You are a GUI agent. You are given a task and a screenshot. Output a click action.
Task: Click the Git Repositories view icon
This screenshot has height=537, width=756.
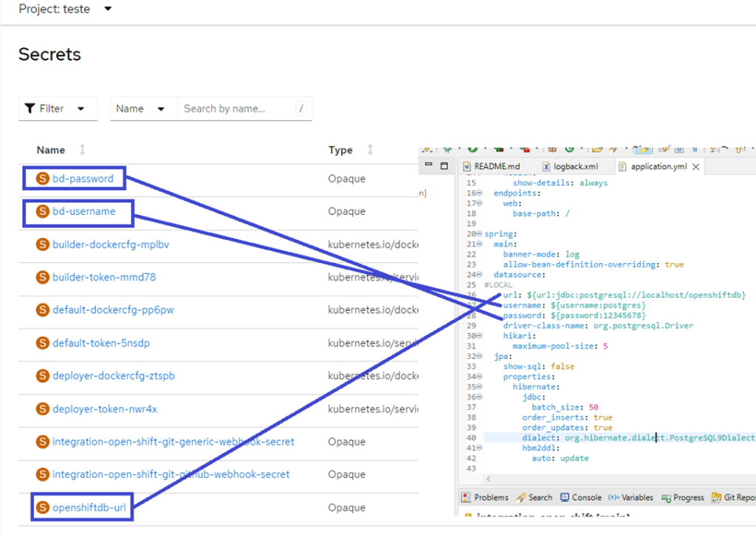[716, 497]
